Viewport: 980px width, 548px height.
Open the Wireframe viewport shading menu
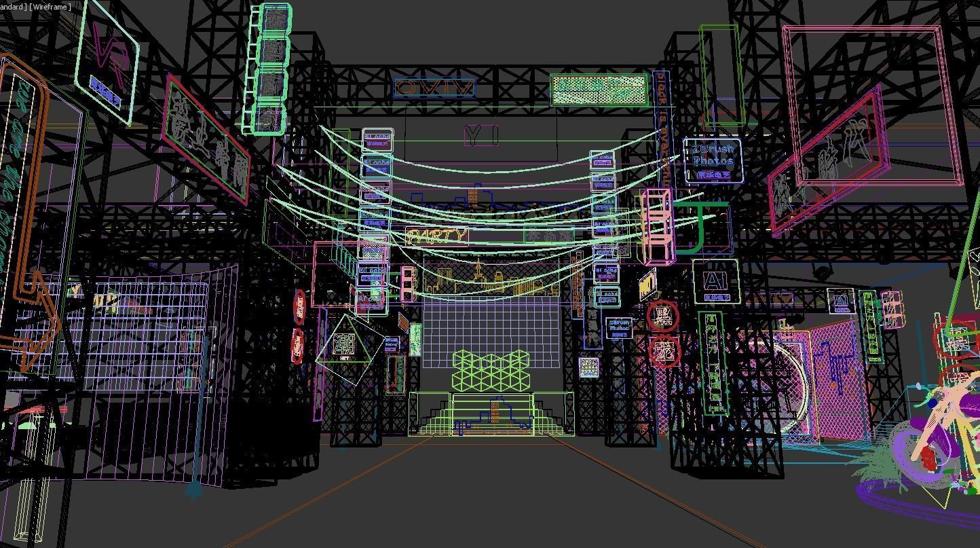50,7
